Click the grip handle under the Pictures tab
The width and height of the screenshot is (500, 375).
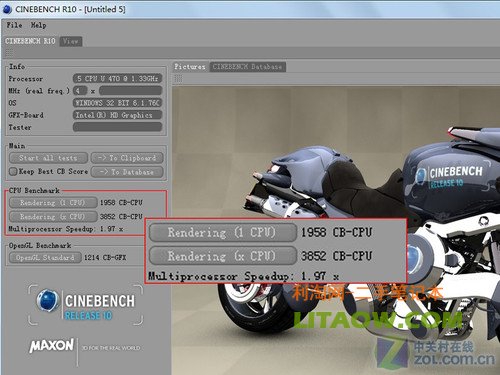tap(178, 79)
